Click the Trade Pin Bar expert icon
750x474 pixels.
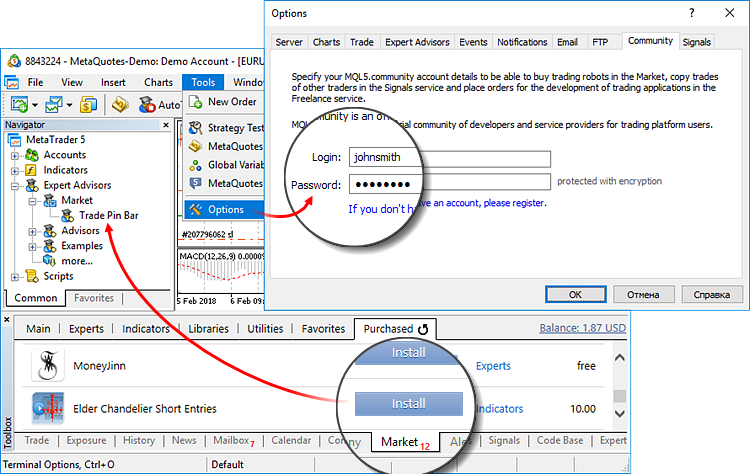(x=67, y=216)
